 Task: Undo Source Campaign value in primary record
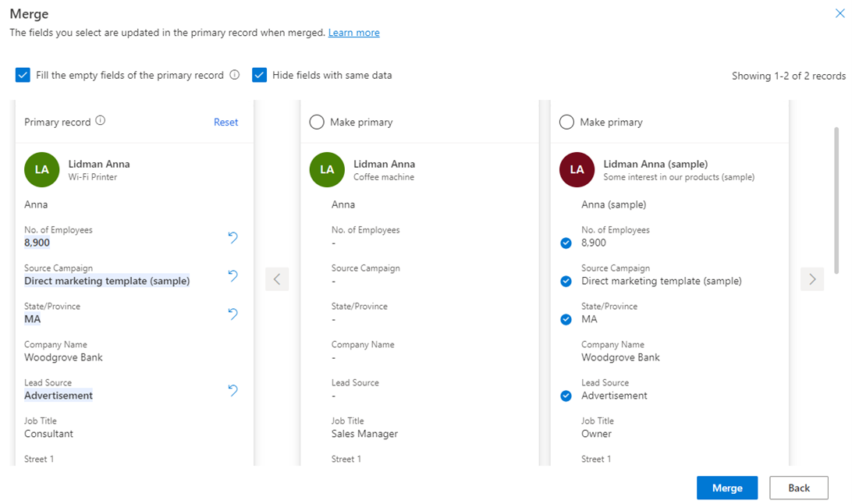click(x=233, y=275)
